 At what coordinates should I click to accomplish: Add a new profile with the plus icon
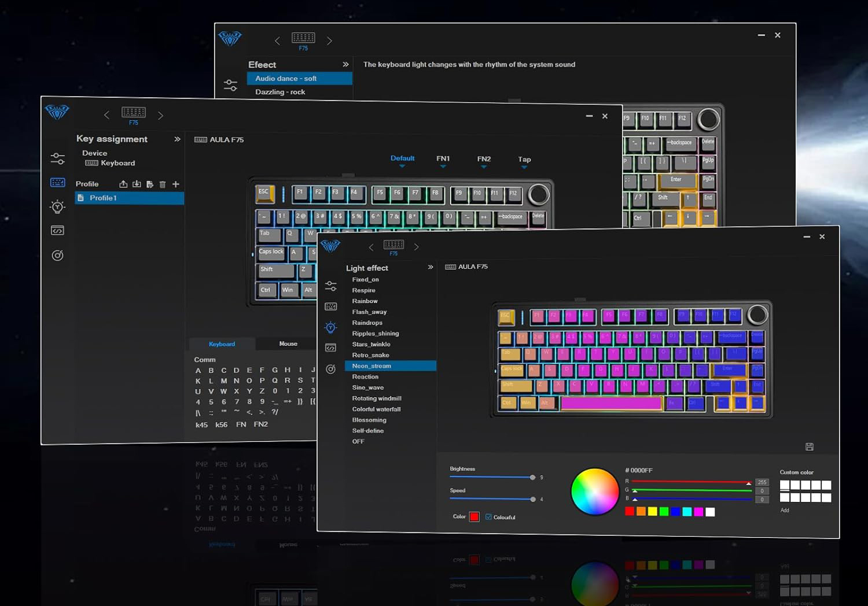(176, 184)
